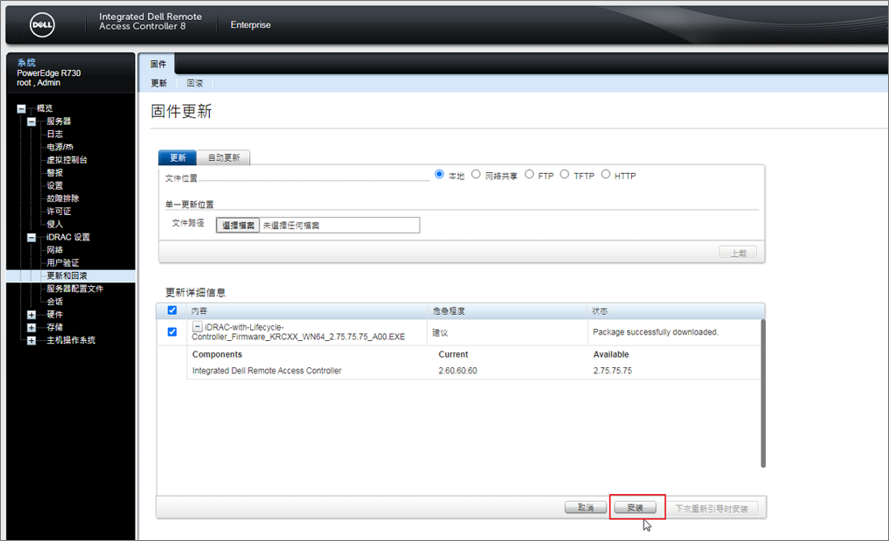Open 服务器配置文件 in the sidebar

(75, 289)
